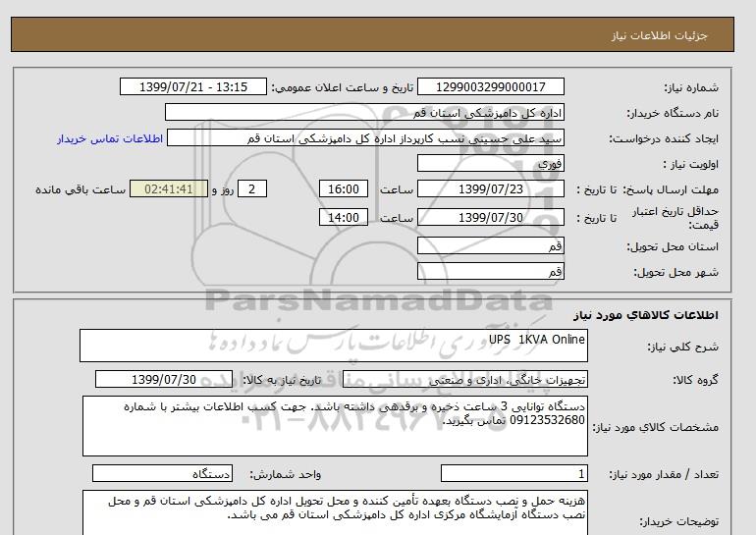756x535 pixels.
Task: Click the need number field 1299003299000017
Action: [x=490, y=86]
